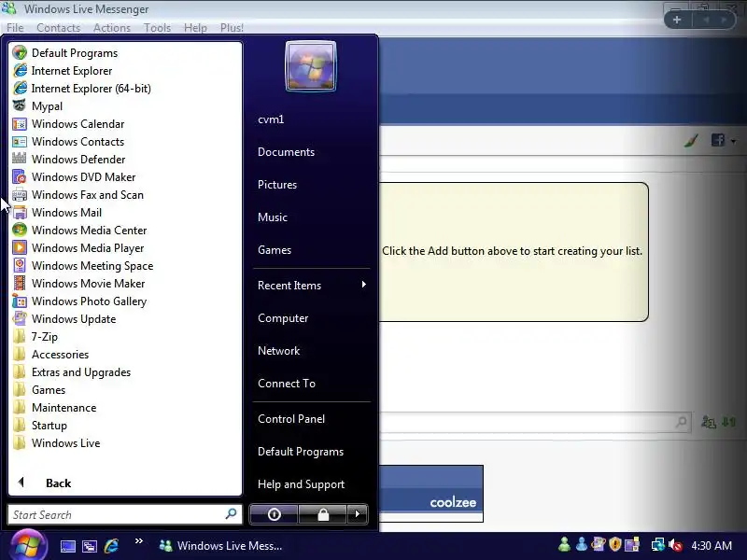The height and width of the screenshot is (560, 747).
Task: Open Computer from Start menu
Action: pyautogui.click(x=283, y=317)
